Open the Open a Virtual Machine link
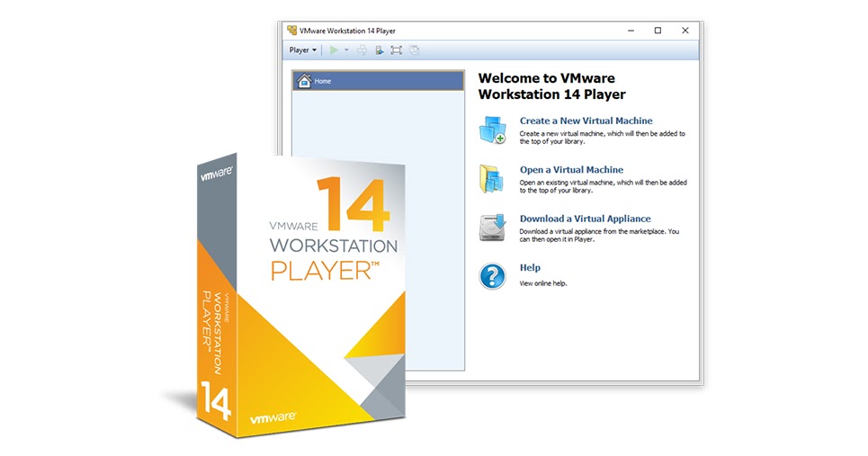This screenshot has height=456, width=868. click(571, 170)
